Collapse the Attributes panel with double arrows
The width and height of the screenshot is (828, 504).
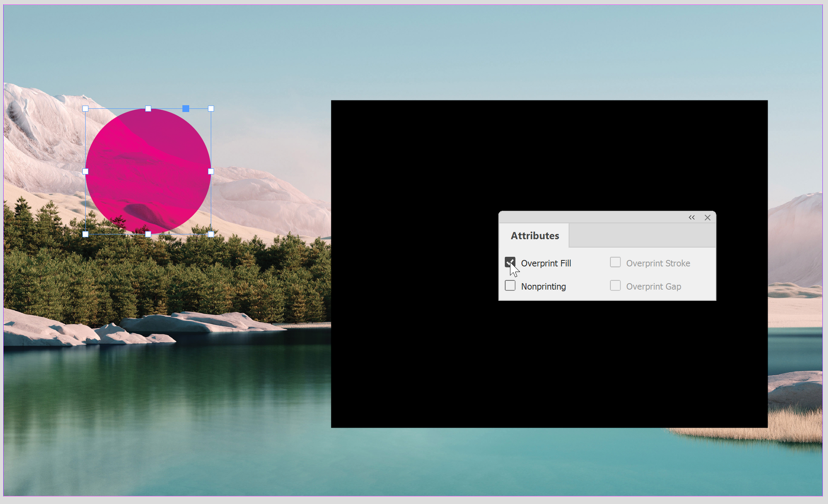(692, 218)
